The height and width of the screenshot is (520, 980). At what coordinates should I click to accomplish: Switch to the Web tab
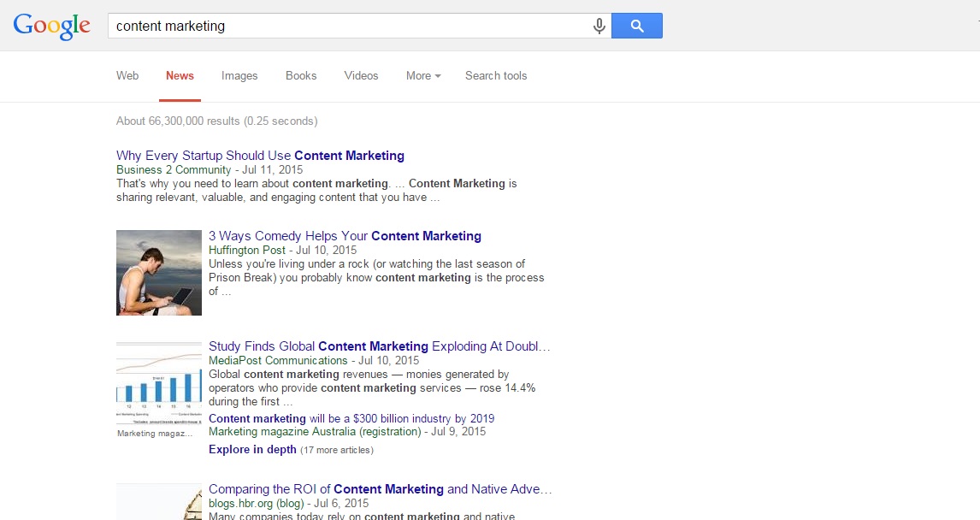tap(127, 75)
